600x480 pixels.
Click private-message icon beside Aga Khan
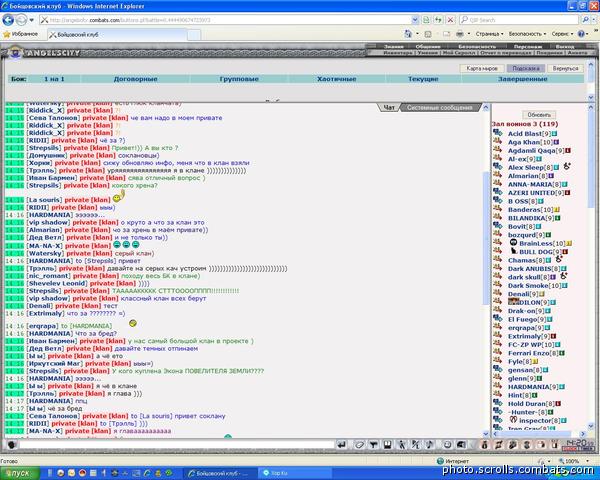point(498,141)
